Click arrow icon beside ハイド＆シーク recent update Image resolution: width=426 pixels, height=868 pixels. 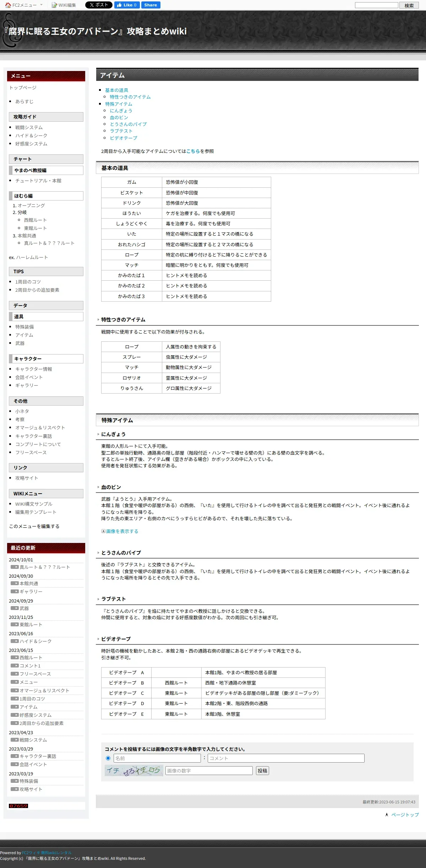coord(15,641)
